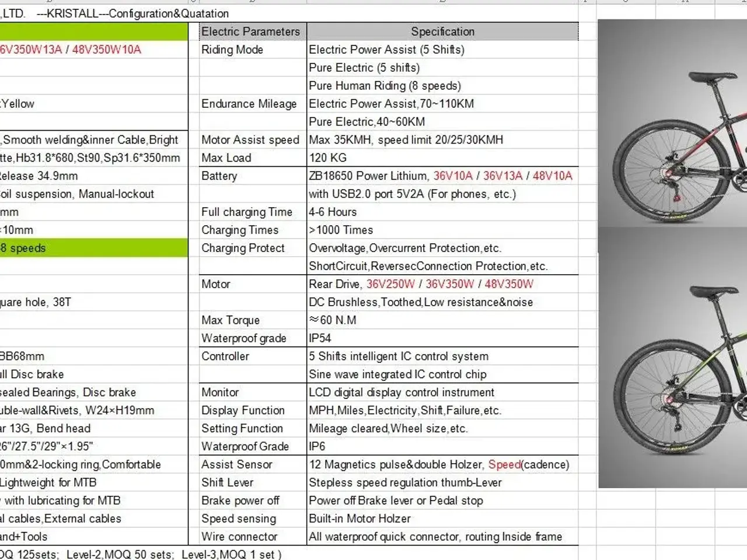
Task: Select the '4-6 Hours' cell
Action: (442, 212)
